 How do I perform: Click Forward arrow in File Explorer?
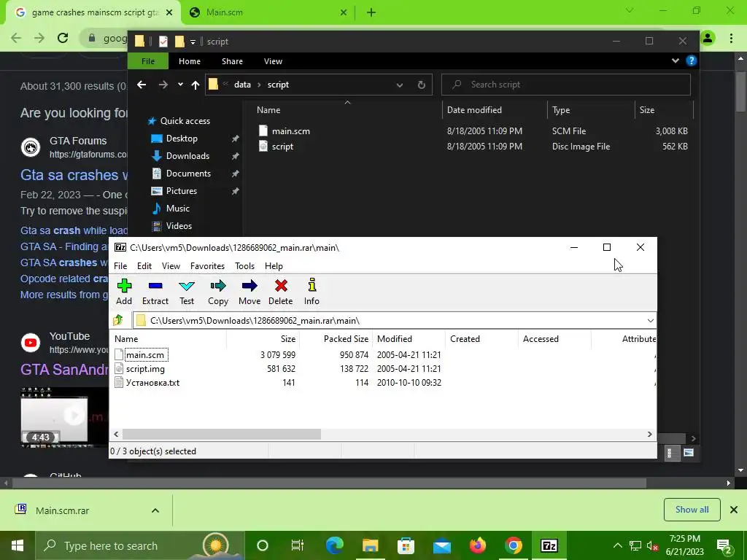(x=163, y=85)
